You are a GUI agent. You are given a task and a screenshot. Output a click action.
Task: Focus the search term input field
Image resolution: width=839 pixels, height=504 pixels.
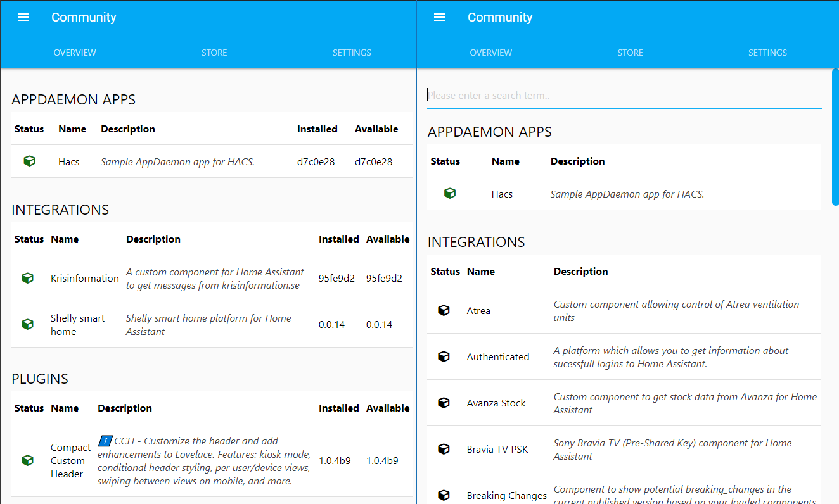(624, 96)
